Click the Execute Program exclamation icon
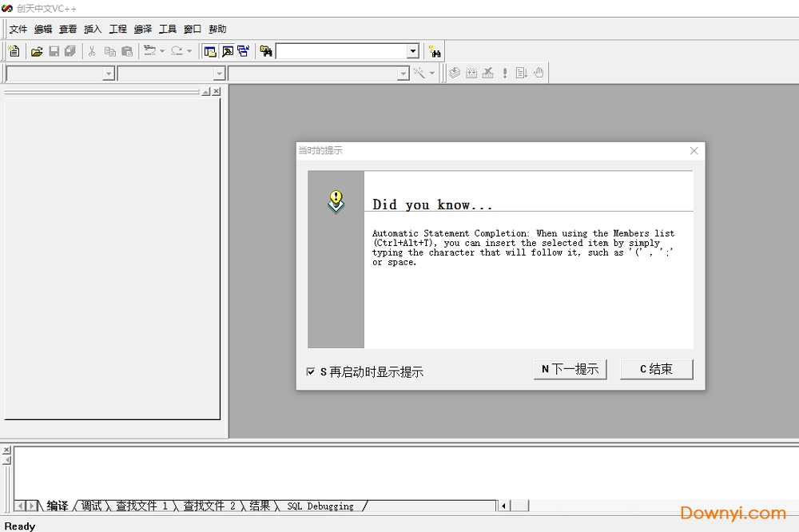799x532 pixels. pyautogui.click(x=505, y=73)
